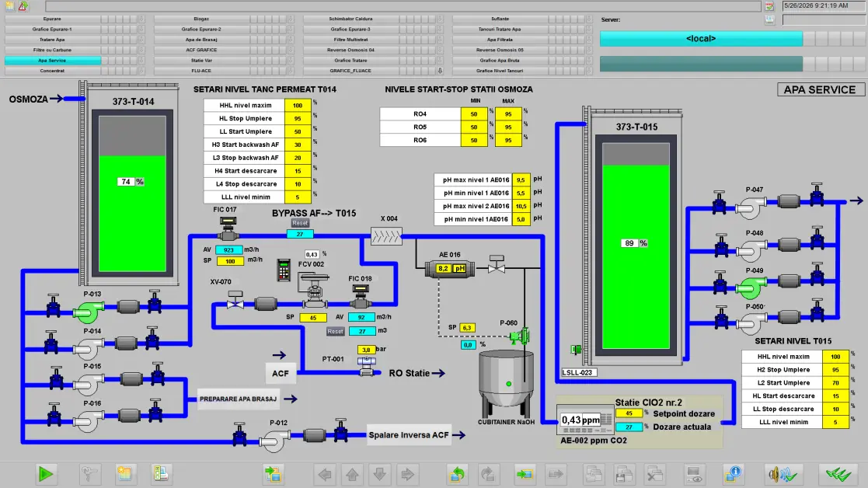Image resolution: width=868 pixels, height=488 pixels.
Task: Click the LSLL-023 level switch indicator
Action: pyautogui.click(x=577, y=349)
